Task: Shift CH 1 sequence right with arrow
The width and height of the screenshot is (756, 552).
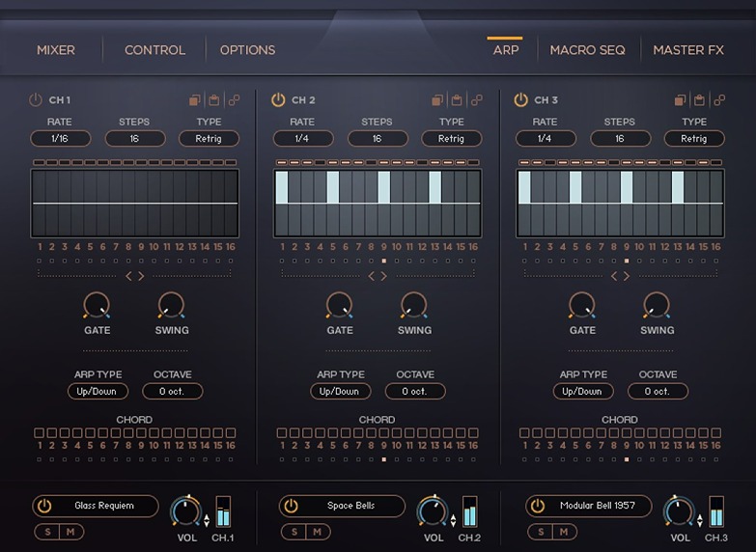Action: pos(141,276)
